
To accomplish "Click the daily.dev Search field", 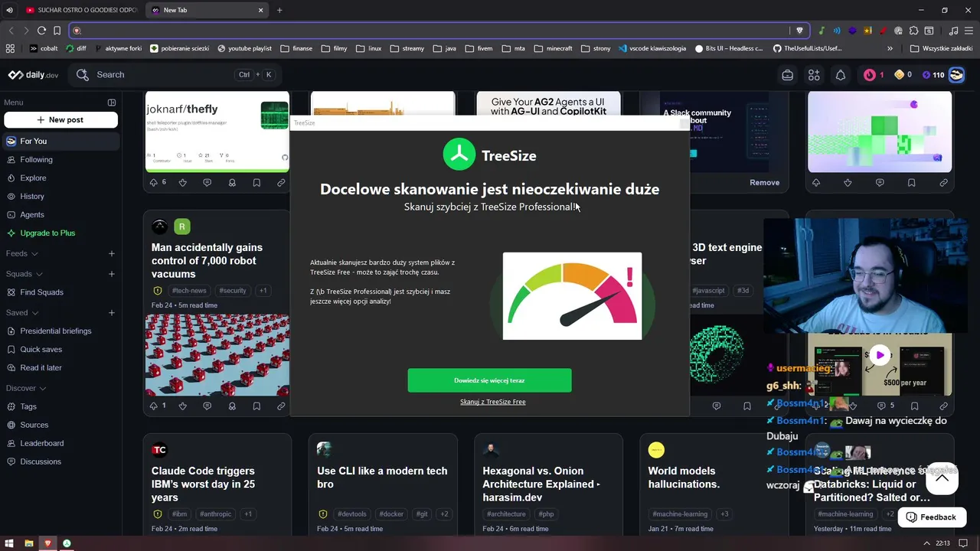I will [176, 75].
